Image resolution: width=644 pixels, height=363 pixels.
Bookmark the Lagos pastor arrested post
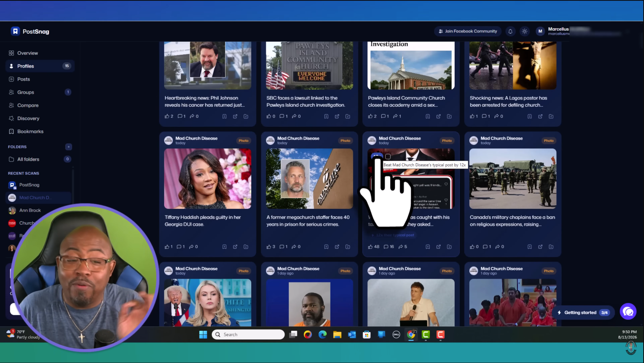tap(530, 116)
